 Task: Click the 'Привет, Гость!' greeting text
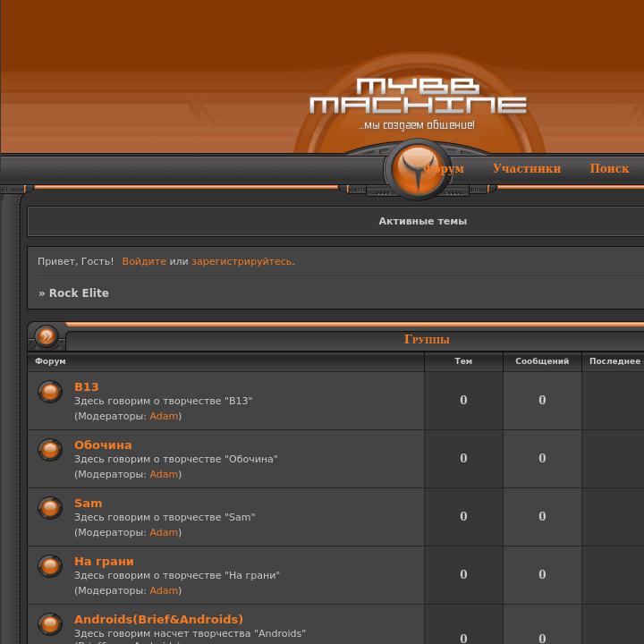(75, 261)
